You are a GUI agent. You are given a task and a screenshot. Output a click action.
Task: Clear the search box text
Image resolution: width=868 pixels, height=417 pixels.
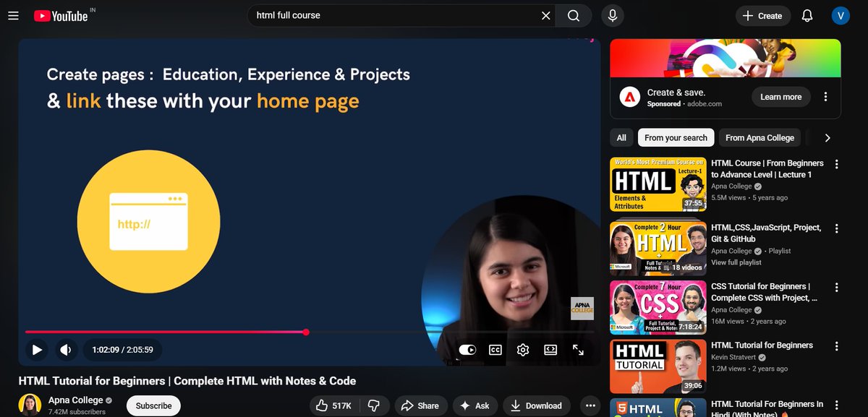coord(546,15)
